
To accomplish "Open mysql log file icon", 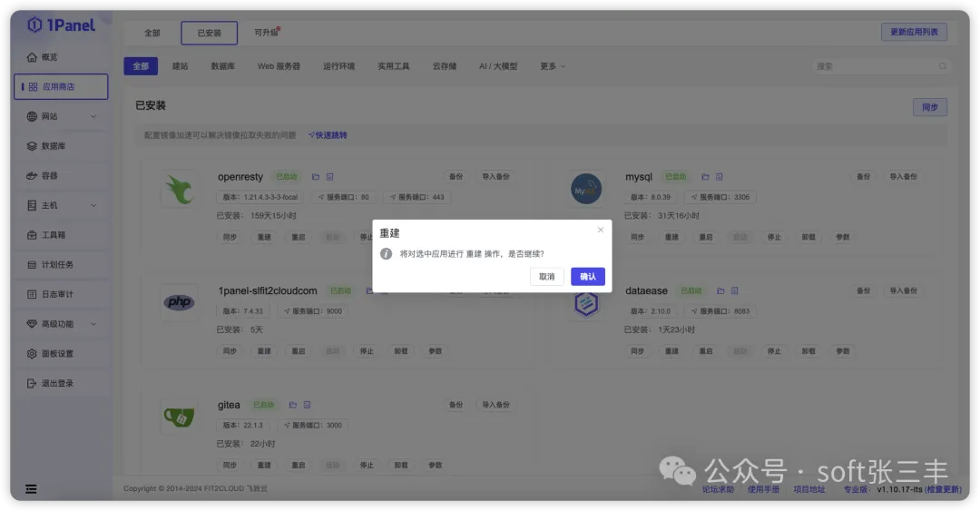I will (720, 177).
